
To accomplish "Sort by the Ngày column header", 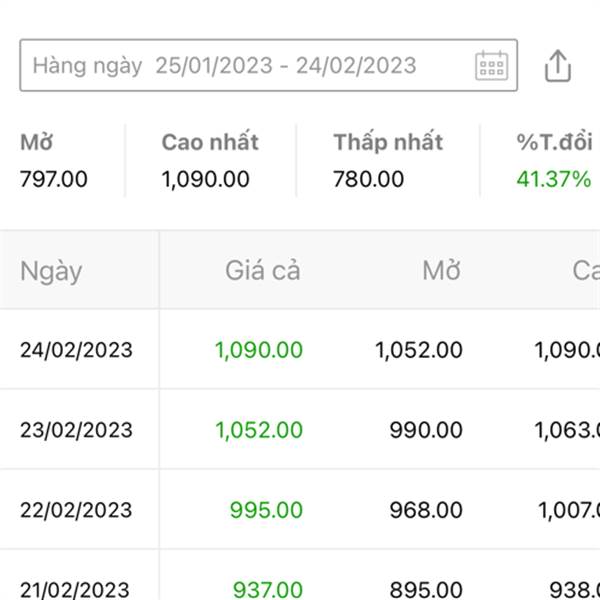I will 51,270.
